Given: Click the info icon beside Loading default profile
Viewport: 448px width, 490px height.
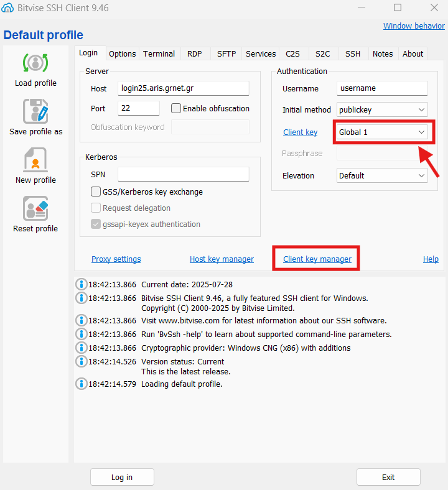Looking at the screenshot, I should click(81, 384).
